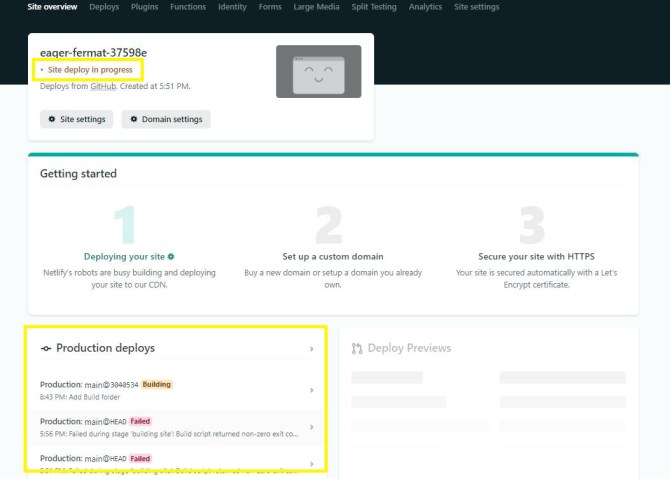Switch to the Deploys tab
The width and height of the screenshot is (670, 479).
(x=104, y=7)
